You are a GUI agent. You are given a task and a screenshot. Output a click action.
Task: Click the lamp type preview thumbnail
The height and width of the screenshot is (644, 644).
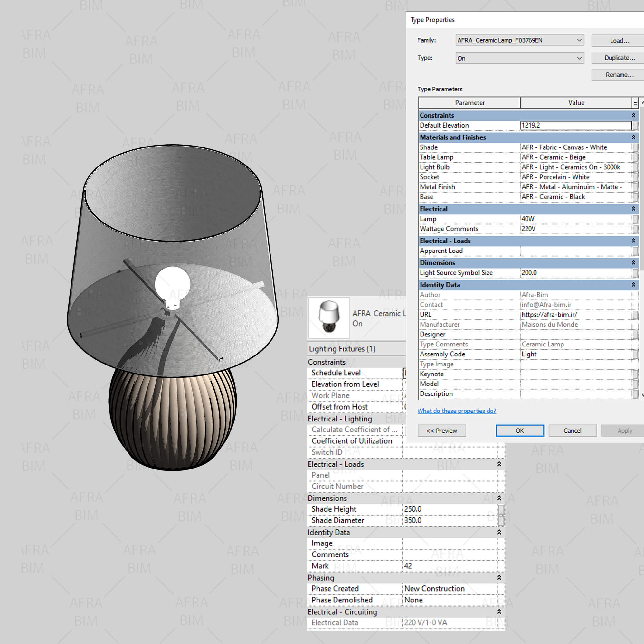click(x=329, y=318)
